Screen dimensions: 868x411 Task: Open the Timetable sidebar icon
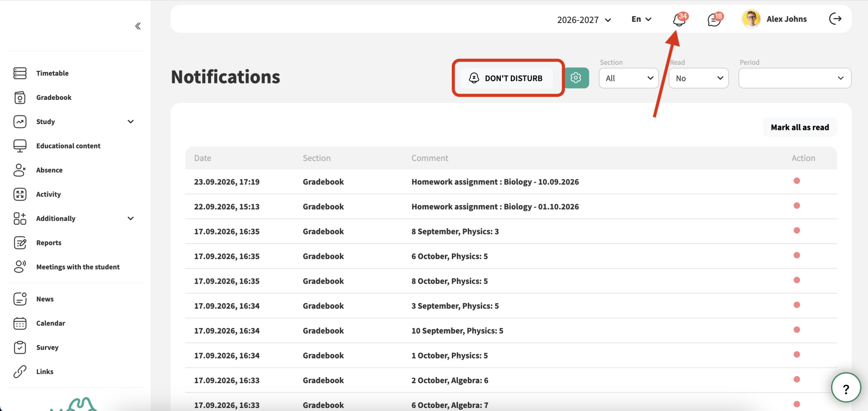[x=20, y=73]
